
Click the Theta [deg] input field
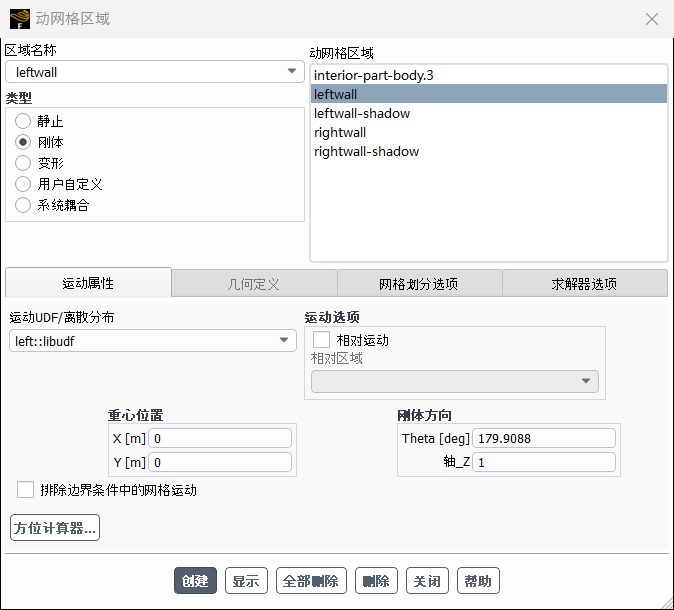544,438
